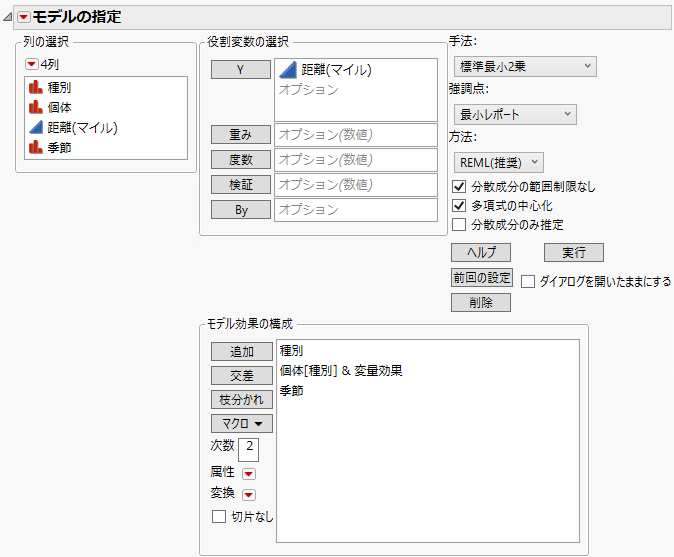Select the 季節 nominal column icon

pos(37,148)
